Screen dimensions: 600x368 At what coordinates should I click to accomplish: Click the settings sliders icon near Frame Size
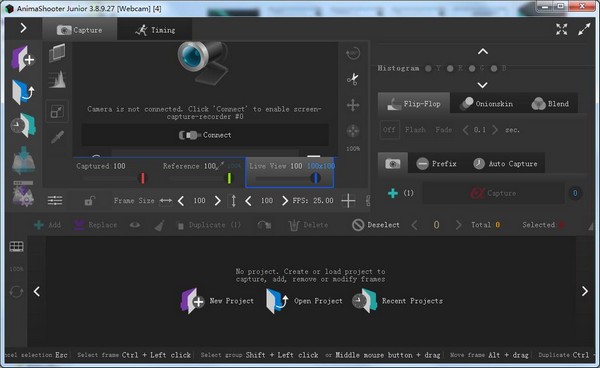[x=55, y=200]
